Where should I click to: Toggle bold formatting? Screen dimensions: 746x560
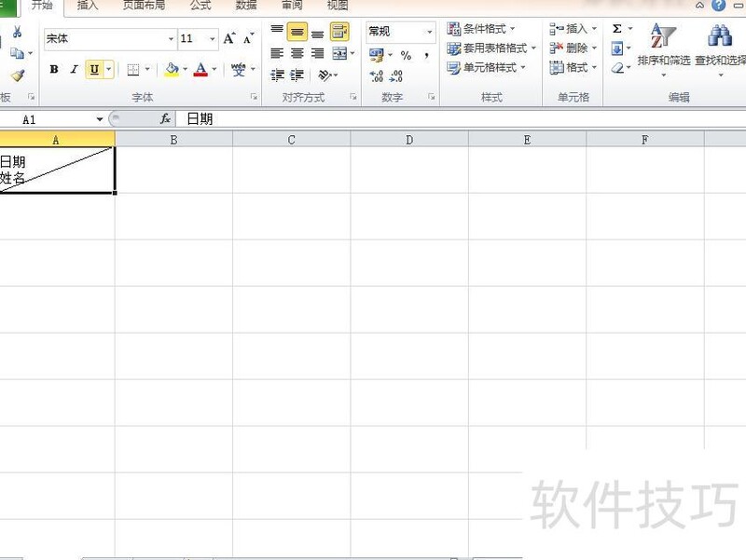click(54, 69)
